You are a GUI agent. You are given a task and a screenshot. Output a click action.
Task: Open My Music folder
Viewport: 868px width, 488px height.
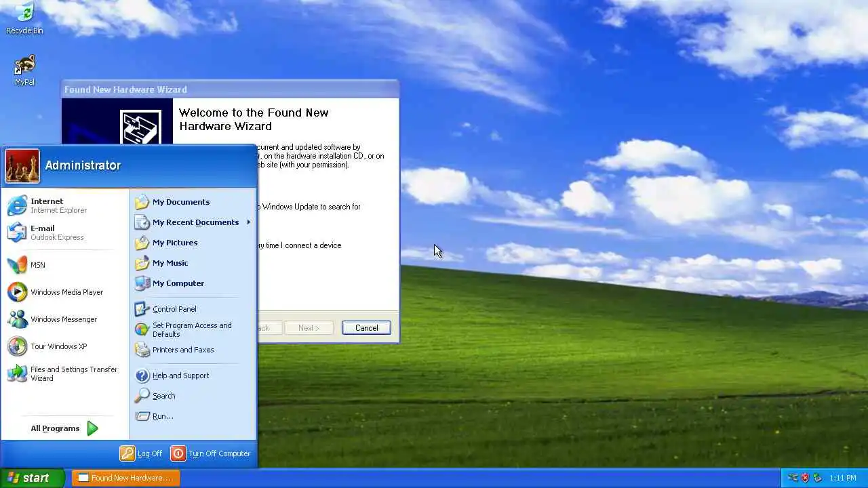tap(193, 263)
